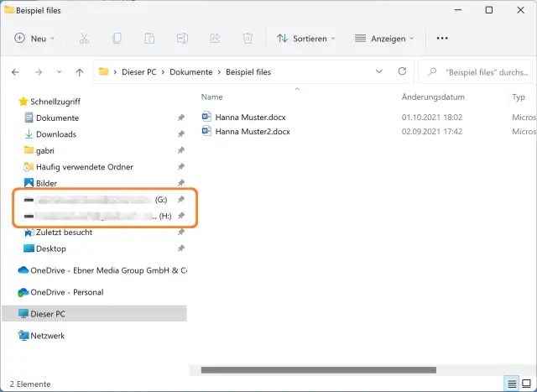Click the Delete trash icon
This screenshot has height=392, width=537.
pos(248,39)
